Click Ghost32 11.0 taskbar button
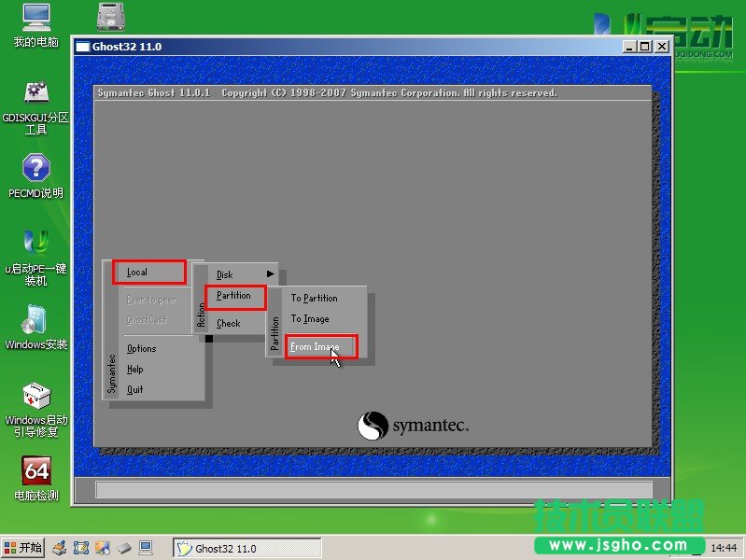 (x=247, y=549)
